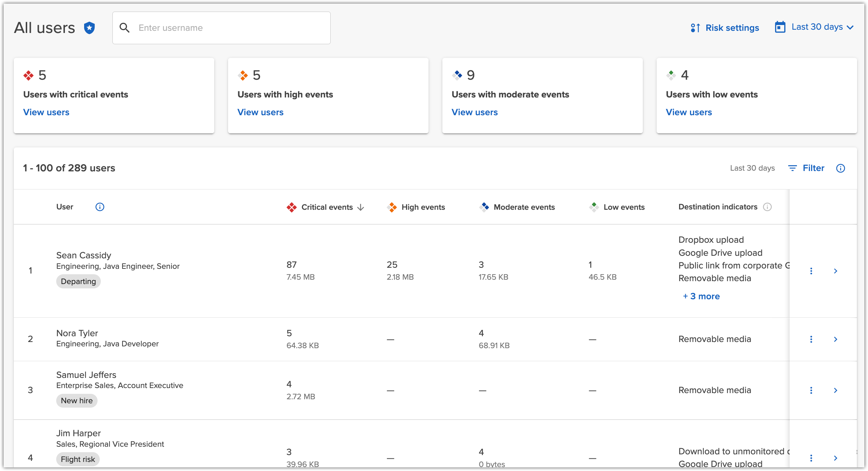868x471 pixels.
Task: Click the info icon next to User column
Action: pyautogui.click(x=100, y=207)
